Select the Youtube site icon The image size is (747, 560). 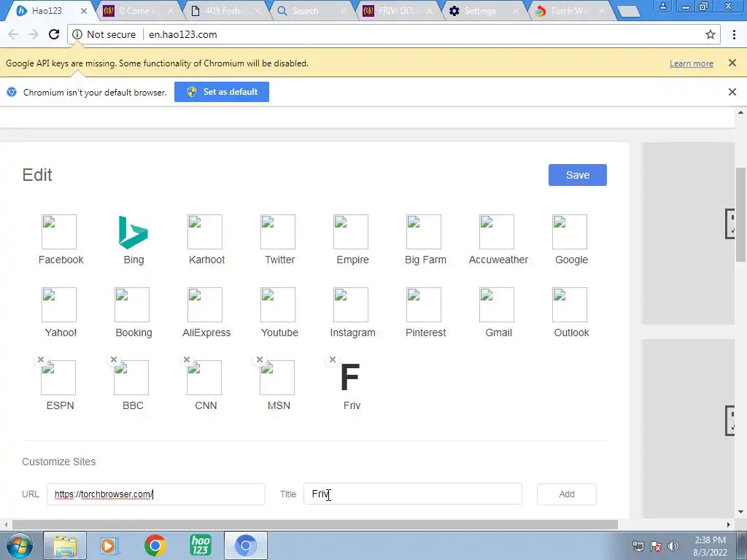(278, 305)
